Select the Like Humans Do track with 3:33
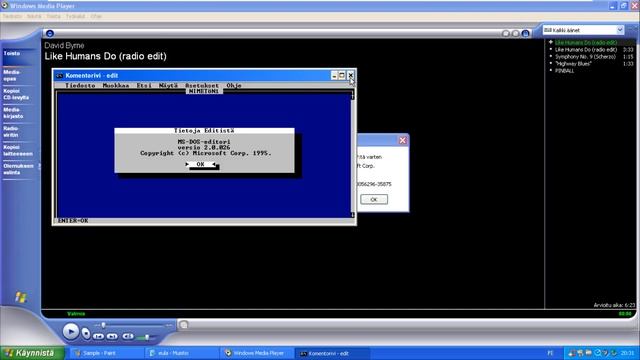Screen dimensions: 640x360 click(586, 49)
